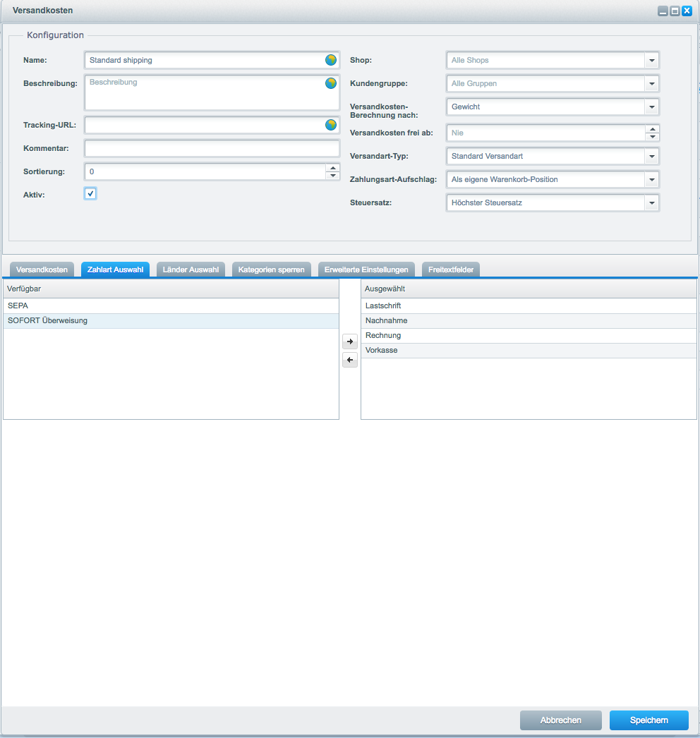Open the Steuersatz dropdown list

coord(652,203)
